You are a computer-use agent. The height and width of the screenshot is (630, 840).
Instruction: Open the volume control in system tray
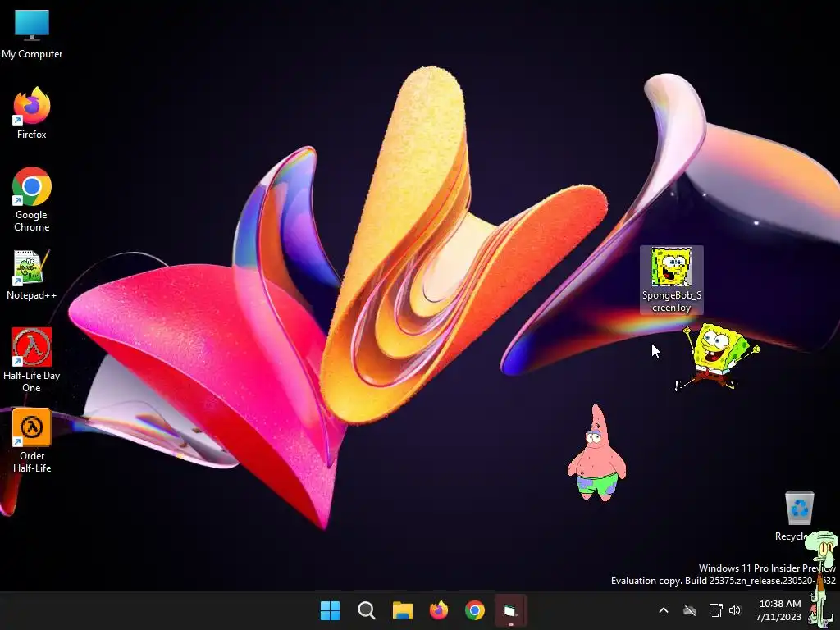735,610
